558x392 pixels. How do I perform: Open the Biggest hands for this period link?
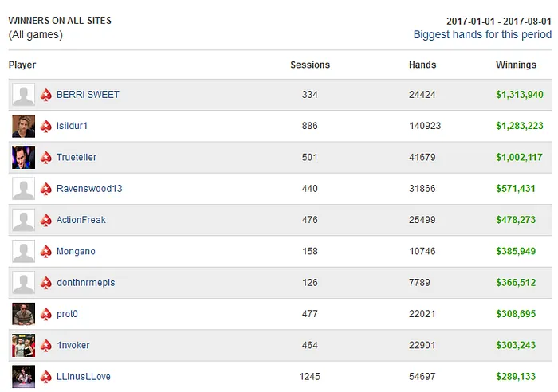pyautogui.click(x=482, y=34)
